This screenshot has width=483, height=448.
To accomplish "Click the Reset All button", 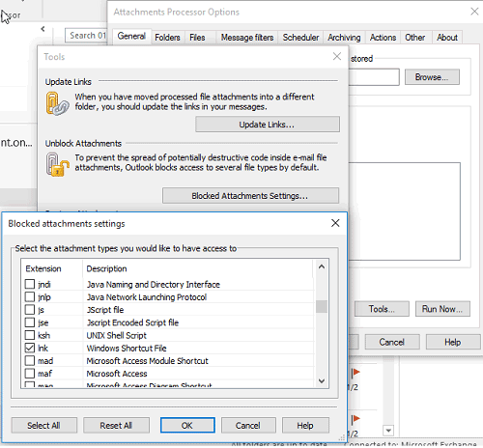I will [116, 426].
